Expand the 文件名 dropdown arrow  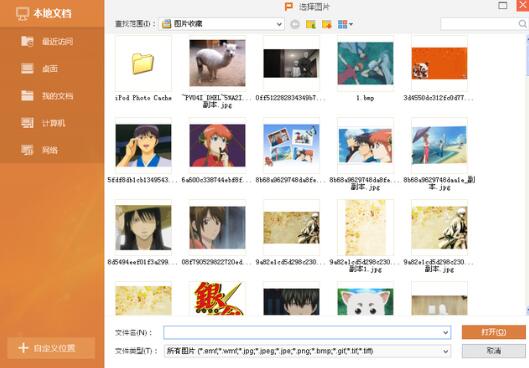pos(446,333)
